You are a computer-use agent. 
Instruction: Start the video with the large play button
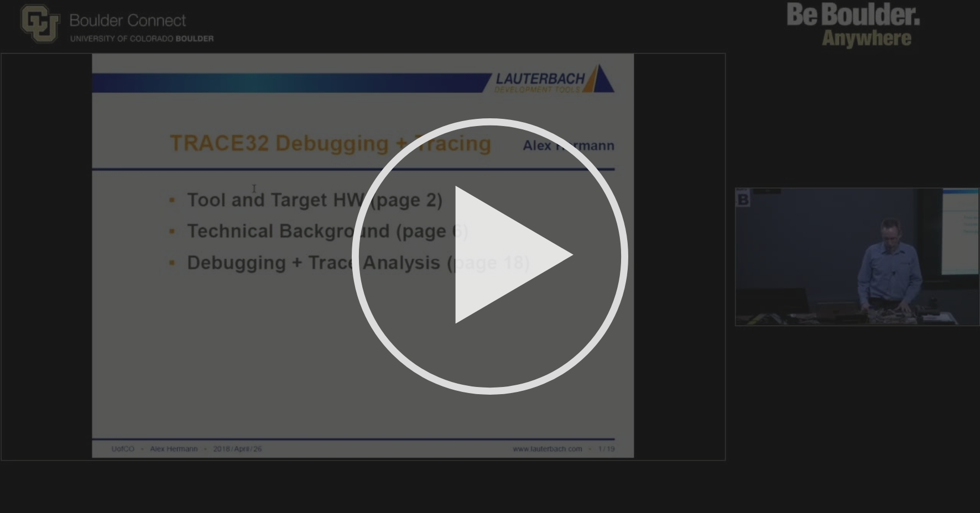coord(490,256)
